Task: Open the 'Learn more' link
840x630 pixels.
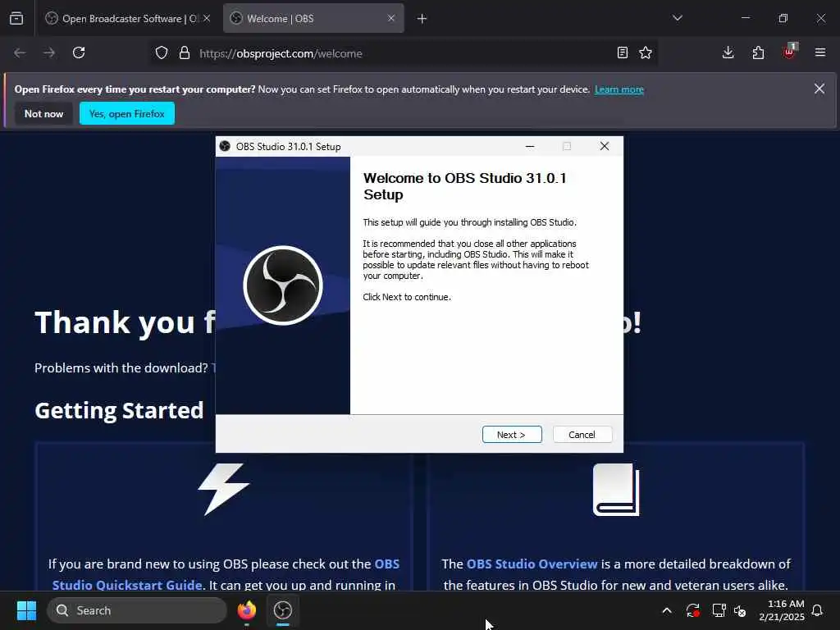Action: (x=619, y=89)
